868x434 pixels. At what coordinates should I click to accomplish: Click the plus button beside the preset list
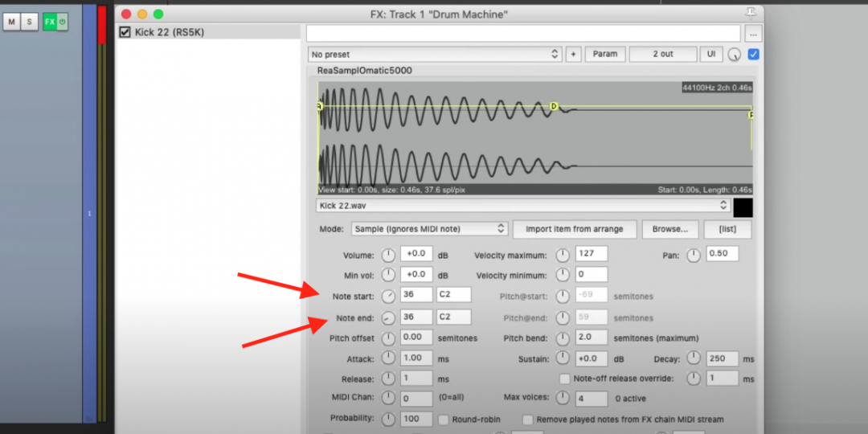(x=573, y=54)
